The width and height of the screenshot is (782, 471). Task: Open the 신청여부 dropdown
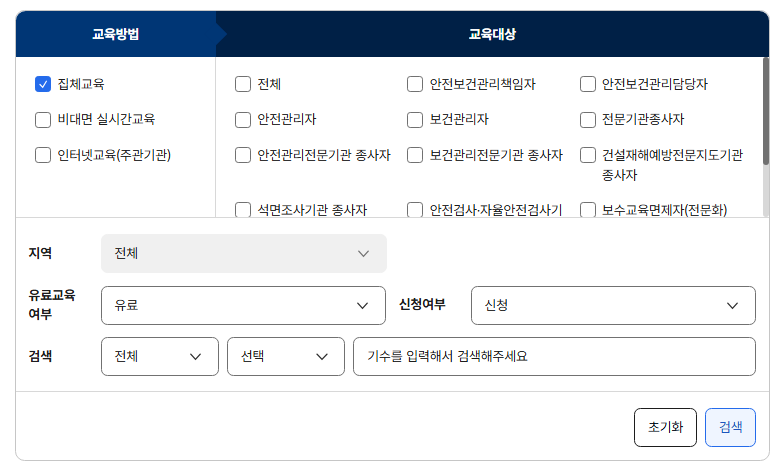pos(612,305)
